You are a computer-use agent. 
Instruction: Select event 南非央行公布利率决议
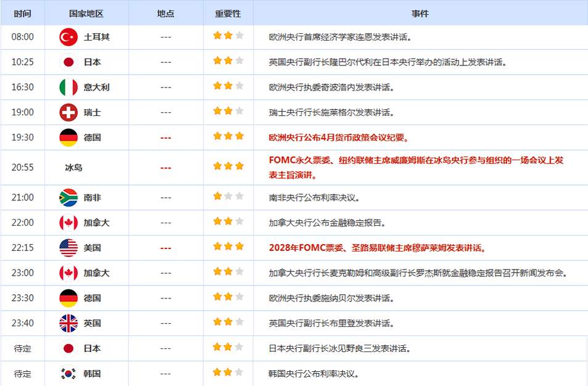click(x=314, y=197)
